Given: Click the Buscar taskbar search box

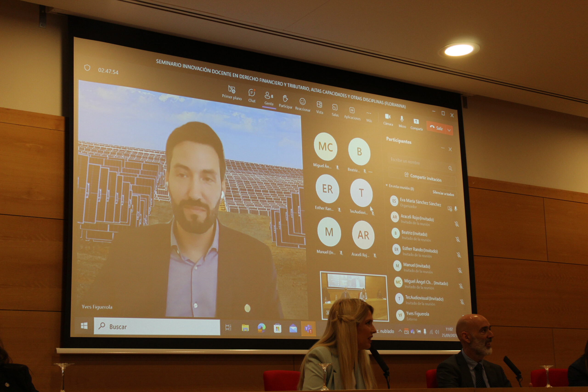Looking at the screenshot, I should pyautogui.click(x=157, y=326).
